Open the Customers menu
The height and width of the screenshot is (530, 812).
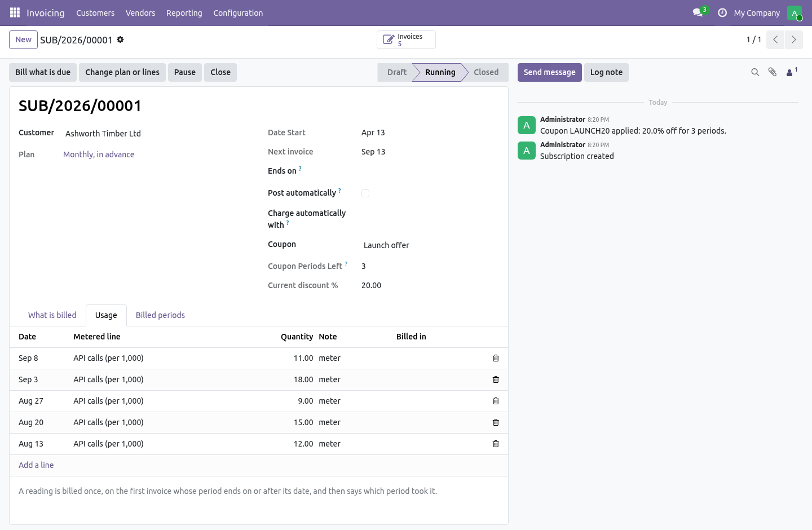click(x=95, y=13)
